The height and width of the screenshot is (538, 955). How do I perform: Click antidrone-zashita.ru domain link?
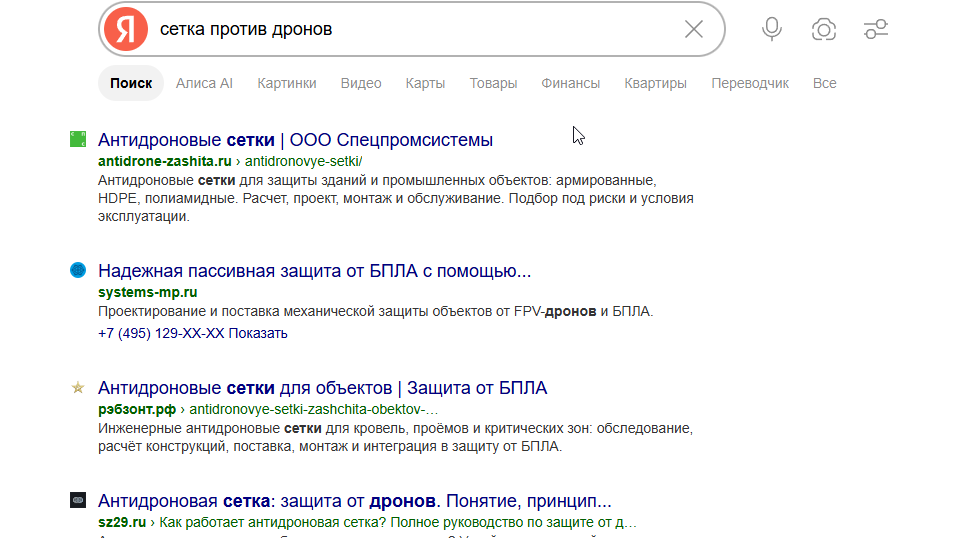click(164, 161)
